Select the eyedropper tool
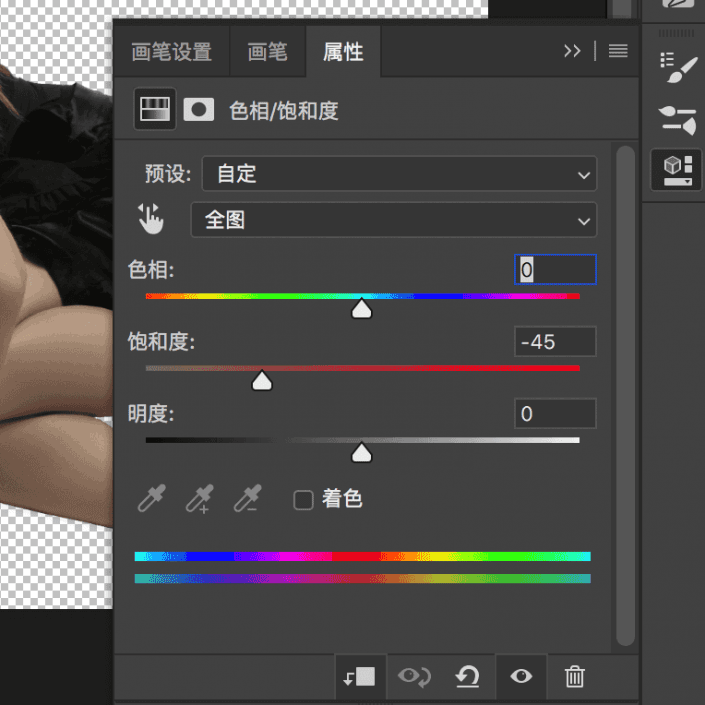 pos(152,498)
